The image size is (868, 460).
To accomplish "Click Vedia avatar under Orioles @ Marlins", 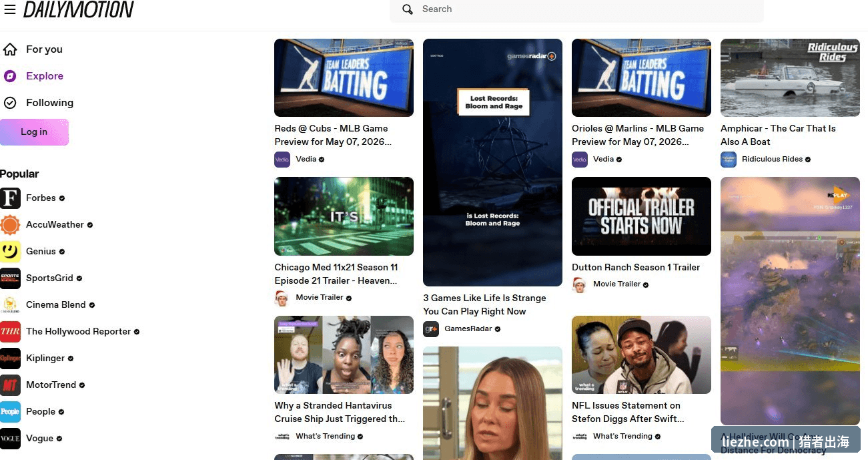I will 580,160.
